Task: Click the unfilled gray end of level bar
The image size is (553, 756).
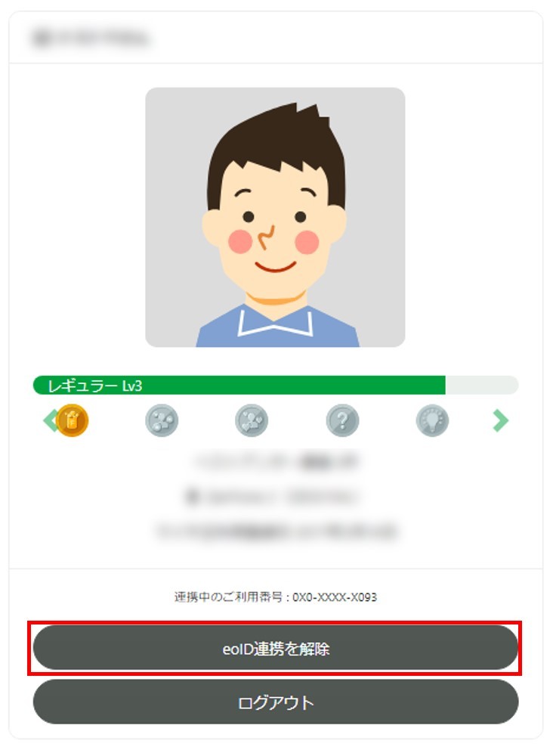Action: point(482,386)
